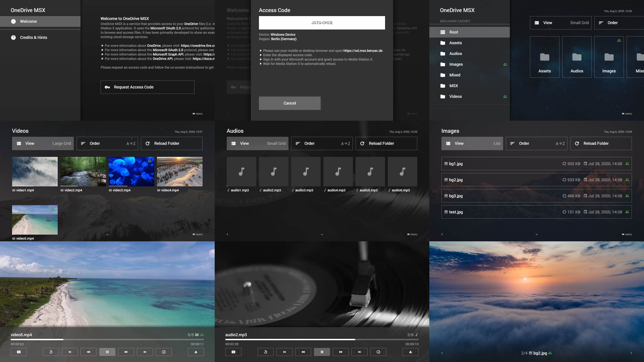Change View Large Grid in Videos panel
The image size is (644, 362).
(43, 143)
